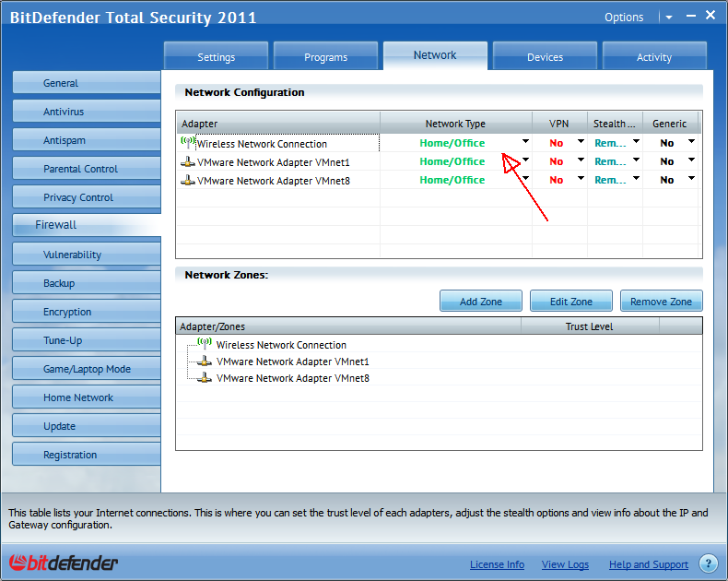This screenshot has height=581, width=728.
Task: Select VMware Network Adapter VMnet1 in zones tree
Action: (x=292, y=362)
